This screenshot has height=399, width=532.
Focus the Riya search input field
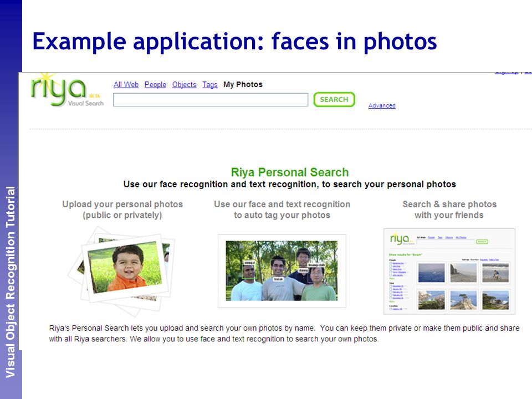point(211,100)
